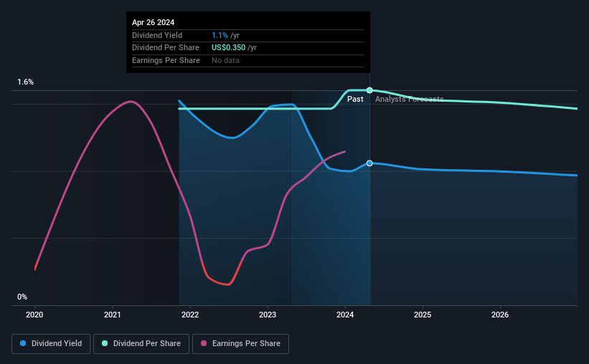
Task: Click the 2020 x-axis label
Action: (x=34, y=315)
